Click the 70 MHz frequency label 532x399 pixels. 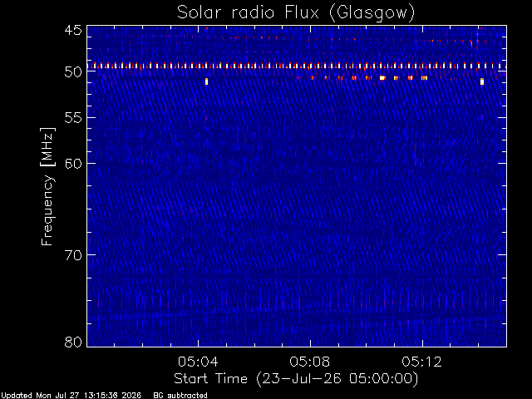[73, 255]
